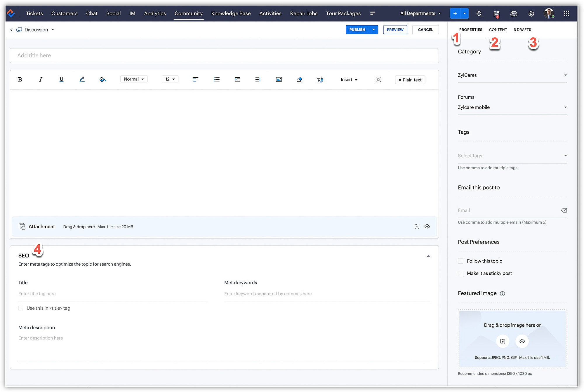This screenshot has width=584, height=392.
Task: Expand editor to full screen
Action: (x=378, y=79)
